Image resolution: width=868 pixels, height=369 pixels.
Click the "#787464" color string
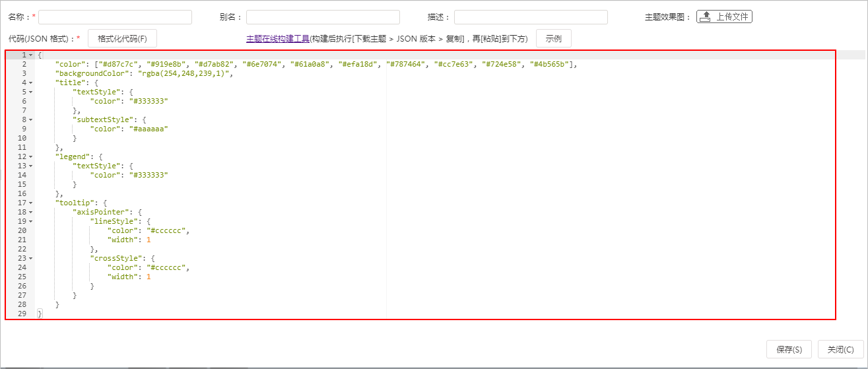(407, 64)
